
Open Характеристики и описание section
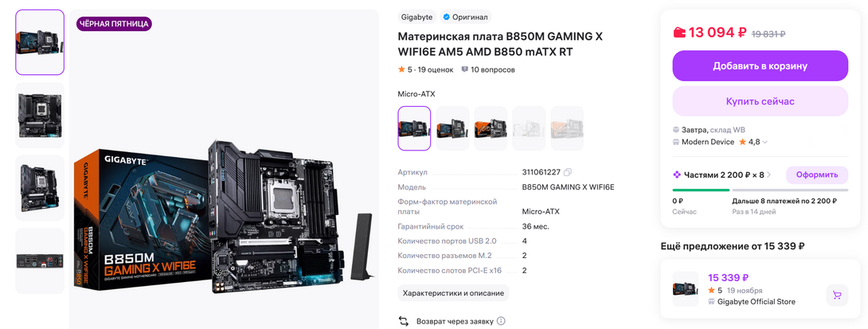tap(453, 293)
